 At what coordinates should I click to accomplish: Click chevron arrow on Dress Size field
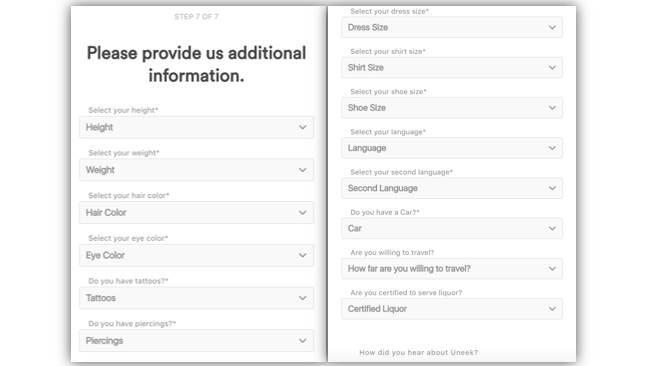(x=552, y=27)
